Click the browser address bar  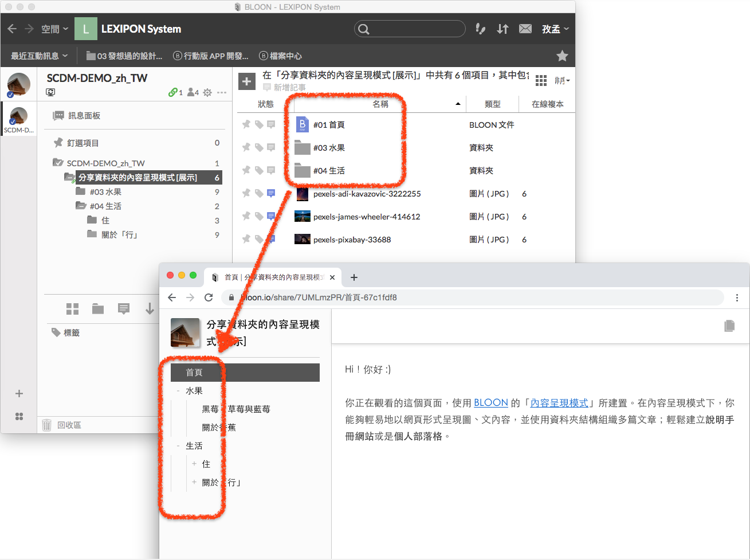coord(473,297)
